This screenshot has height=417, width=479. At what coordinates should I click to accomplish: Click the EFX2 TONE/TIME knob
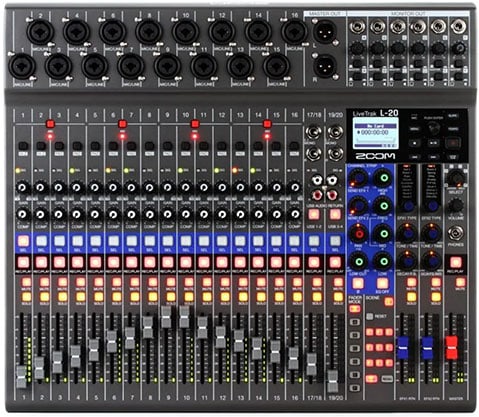(432, 233)
